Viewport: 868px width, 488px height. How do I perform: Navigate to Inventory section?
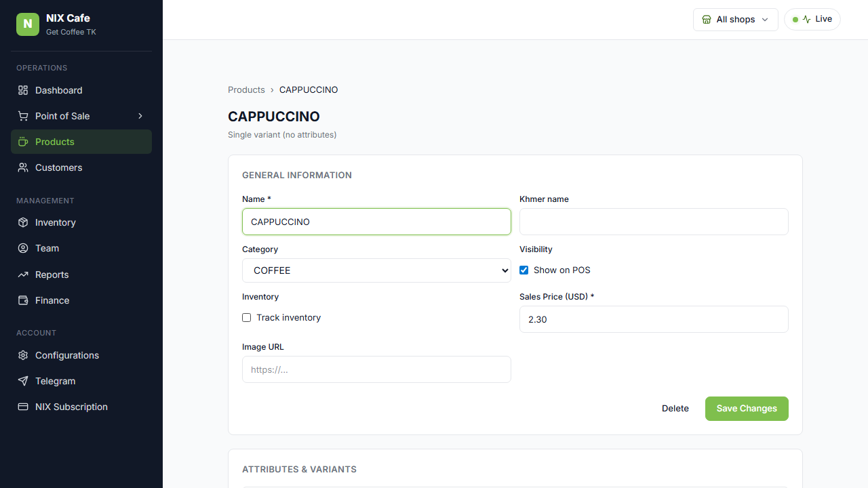click(81, 222)
